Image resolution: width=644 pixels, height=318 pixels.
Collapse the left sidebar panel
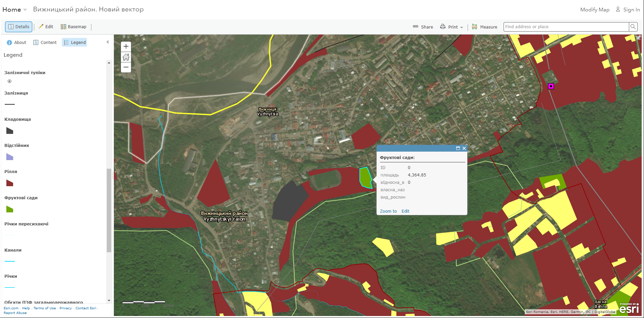[x=108, y=42]
